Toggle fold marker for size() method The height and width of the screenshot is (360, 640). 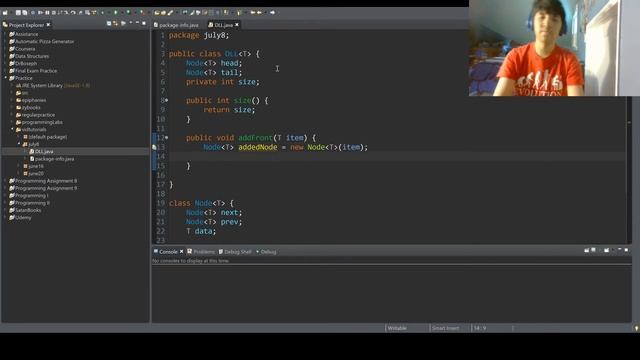pyautogui.click(x=167, y=100)
